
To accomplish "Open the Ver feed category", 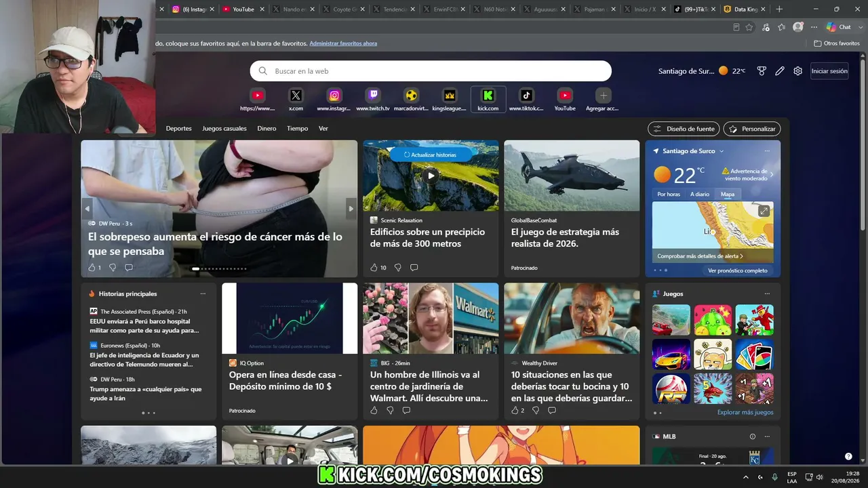I will click(323, 128).
